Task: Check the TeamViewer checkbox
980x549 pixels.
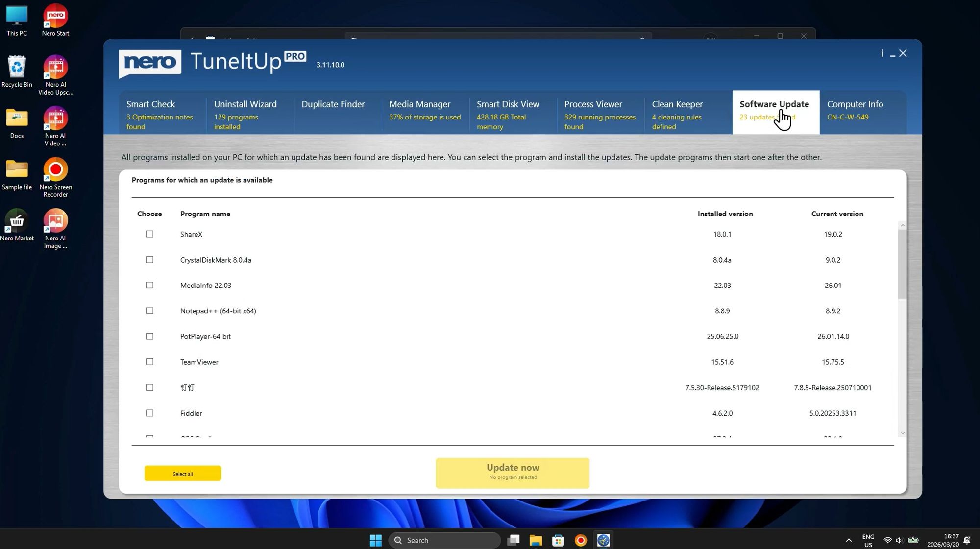Action: tap(149, 362)
